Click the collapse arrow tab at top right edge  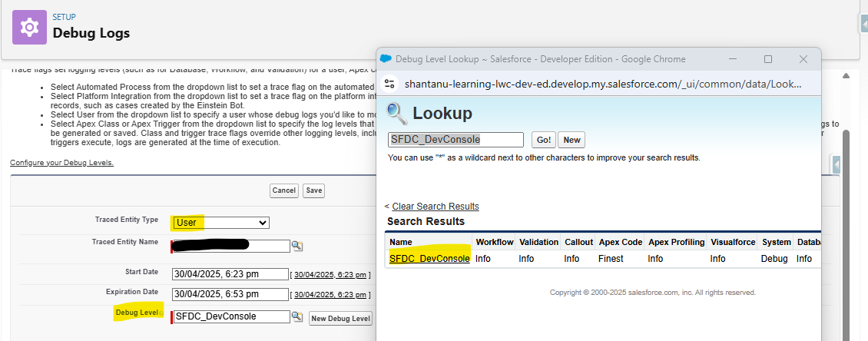863,25
